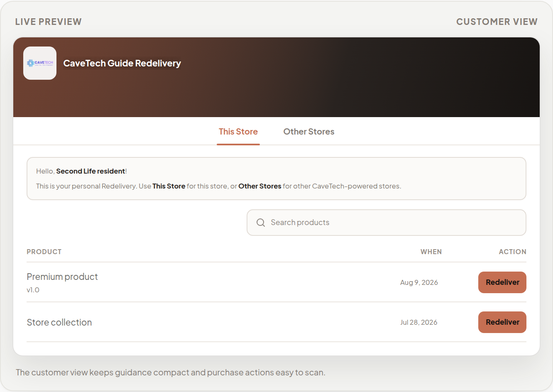
Task: Select the Premium product row title
Action: point(62,277)
